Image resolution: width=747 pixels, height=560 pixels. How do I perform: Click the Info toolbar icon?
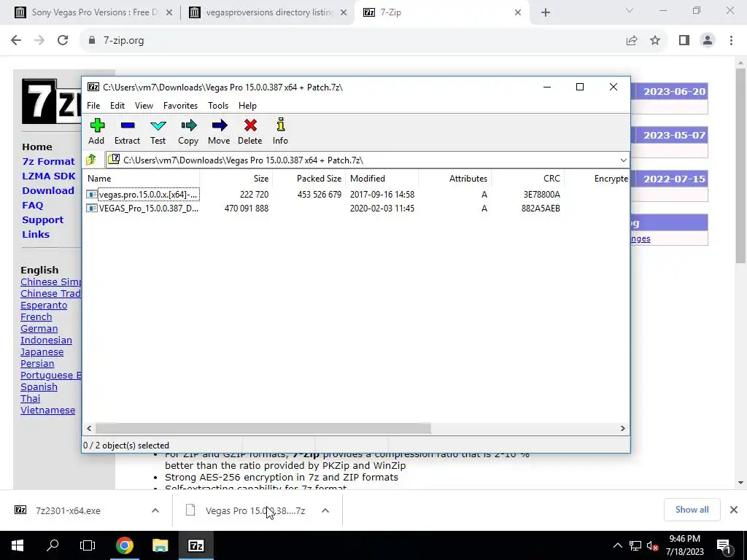281,131
